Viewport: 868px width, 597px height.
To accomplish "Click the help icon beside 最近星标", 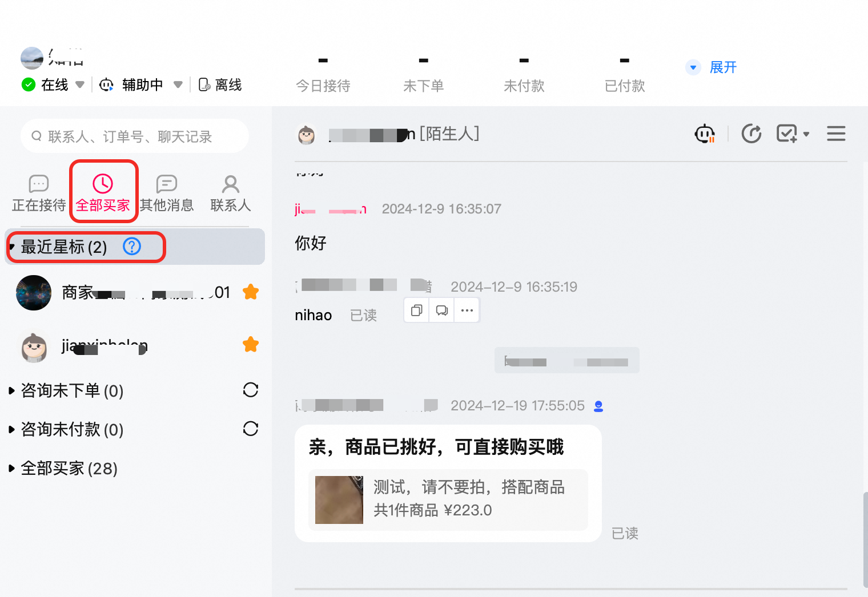I will pyautogui.click(x=132, y=247).
